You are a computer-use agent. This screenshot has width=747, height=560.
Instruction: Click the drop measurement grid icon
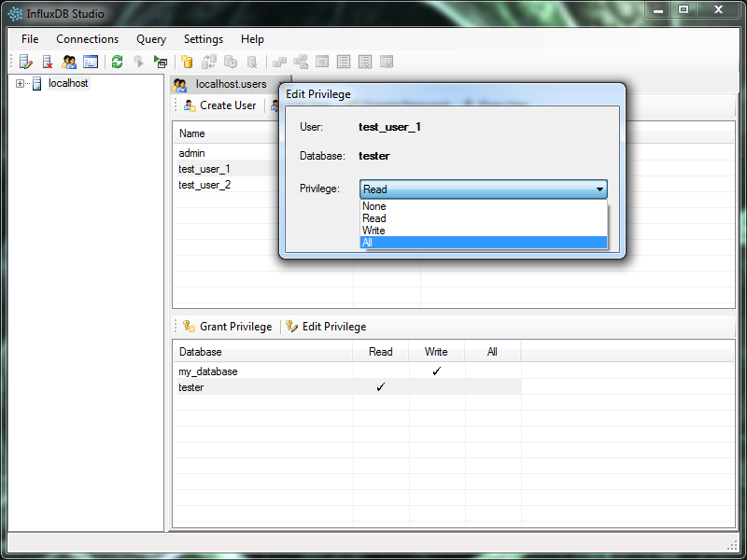coord(387,62)
